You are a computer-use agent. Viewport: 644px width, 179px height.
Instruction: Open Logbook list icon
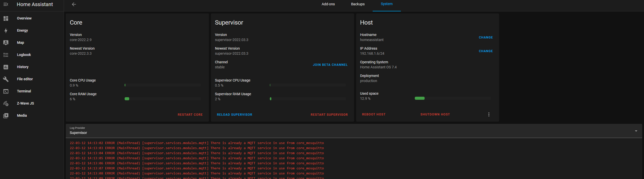pyautogui.click(x=6, y=55)
